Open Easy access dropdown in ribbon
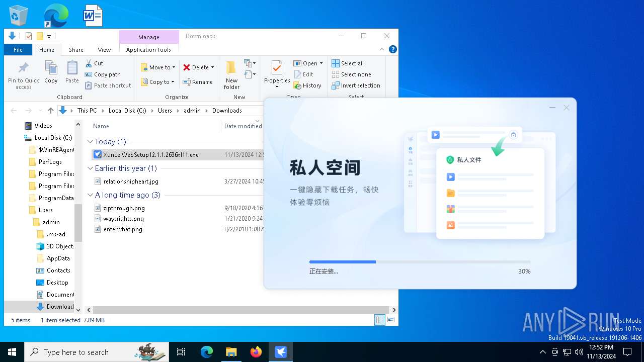The height and width of the screenshot is (362, 644). [250, 75]
